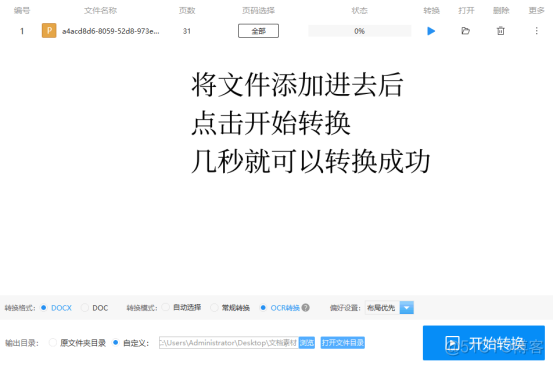Select 自定义 output directory option
Viewport: 554px width, 366px height.
[x=130, y=343]
